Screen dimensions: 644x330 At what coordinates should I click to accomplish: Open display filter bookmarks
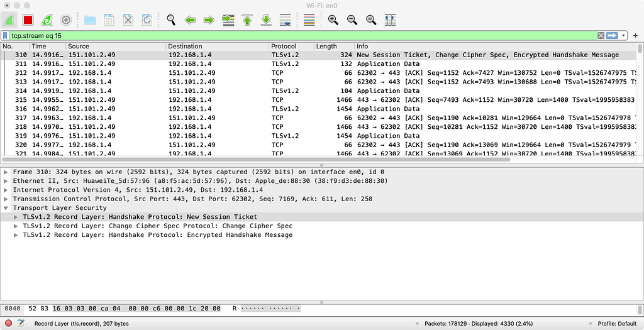[x=5, y=36]
